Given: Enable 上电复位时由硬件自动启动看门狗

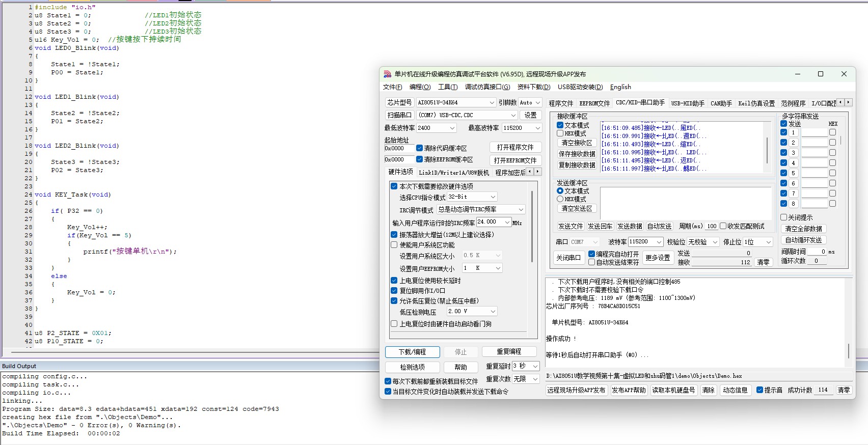Looking at the screenshot, I should pyautogui.click(x=394, y=324).
